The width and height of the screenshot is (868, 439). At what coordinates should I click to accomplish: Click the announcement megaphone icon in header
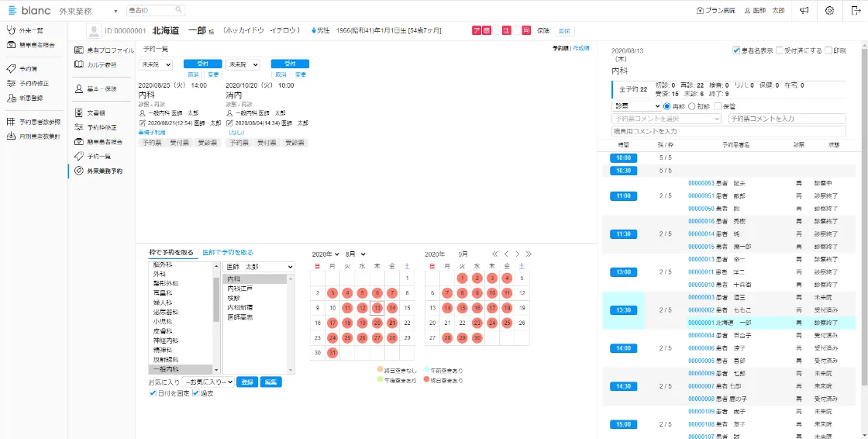point(805,11)
